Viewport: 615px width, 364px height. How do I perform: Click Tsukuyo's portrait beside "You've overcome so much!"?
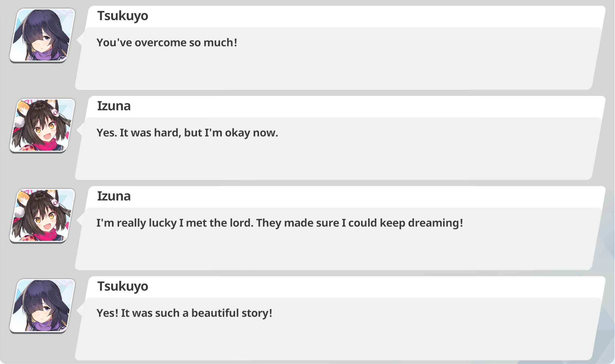point(42,35)
